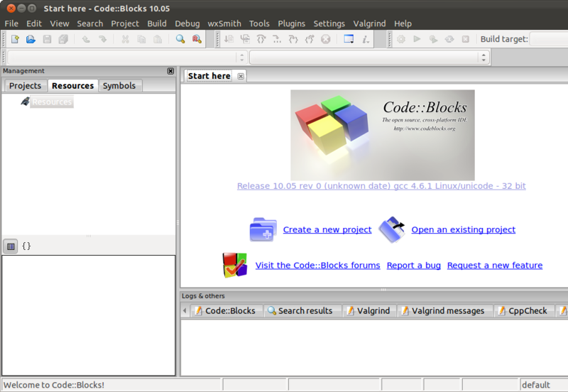This screenshot has width=568, height=392.
Task: Click the Debug/Continue icon in debugger toolbar
Action: [229, 39]
